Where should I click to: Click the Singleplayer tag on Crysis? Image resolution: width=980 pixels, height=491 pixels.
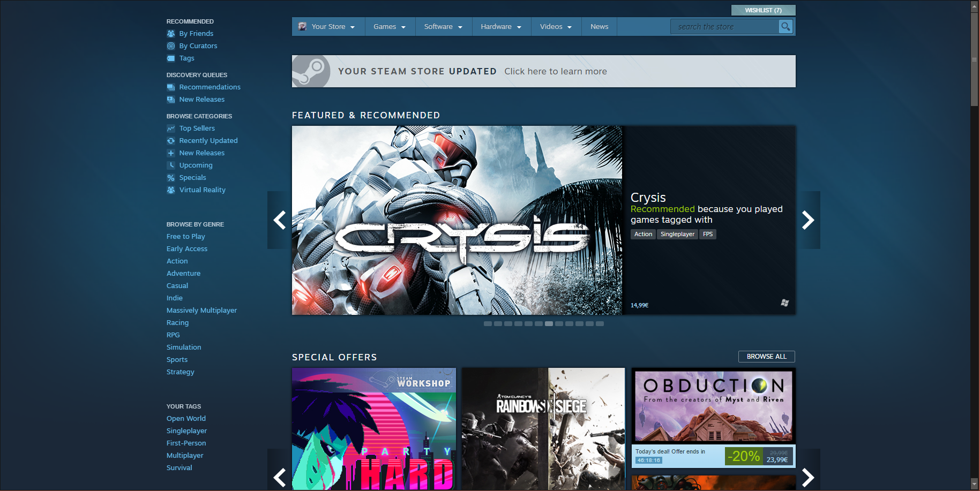tap(677, 234)
